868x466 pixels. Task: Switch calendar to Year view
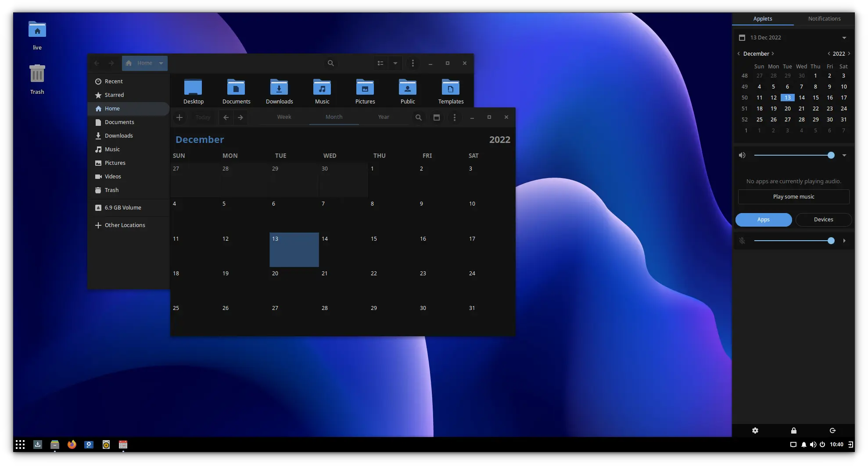pyautogui.click(x=384, y=117)
